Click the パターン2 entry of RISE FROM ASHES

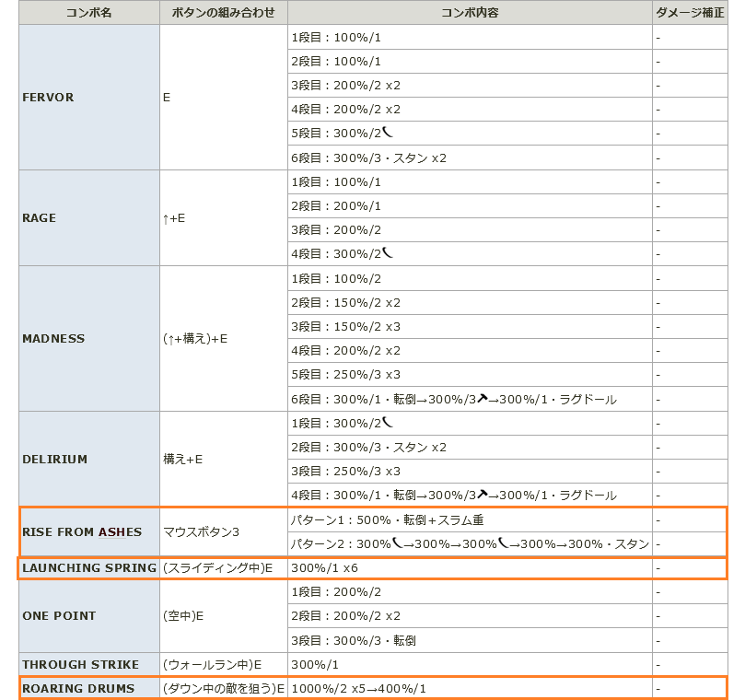tap(470, 543)
